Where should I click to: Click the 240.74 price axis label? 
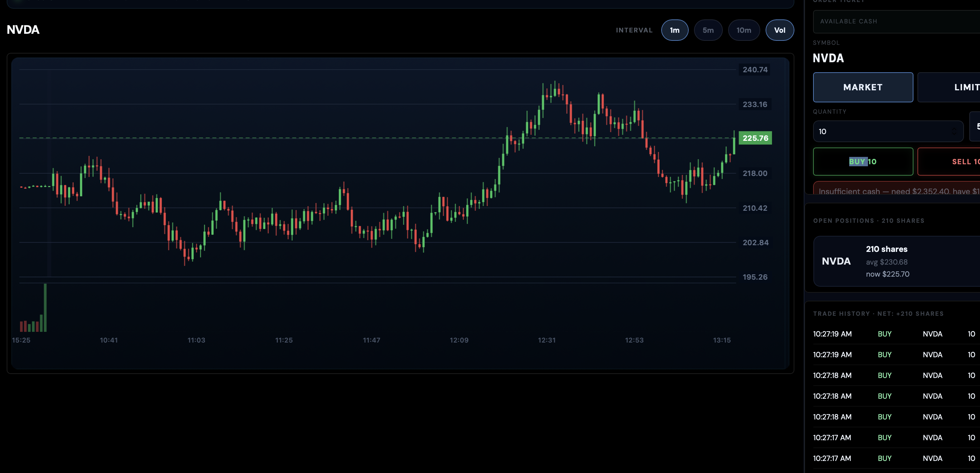click(x=755, y=70)
